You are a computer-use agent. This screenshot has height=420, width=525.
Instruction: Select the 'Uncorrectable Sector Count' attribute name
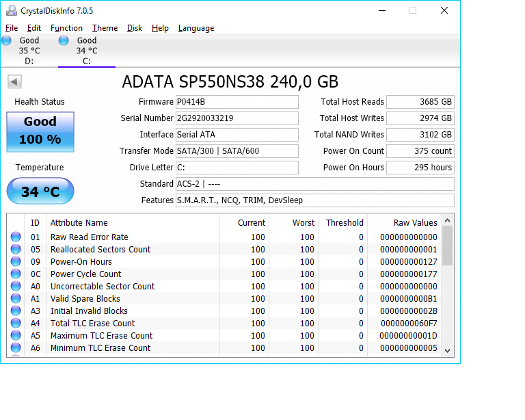click(103, 287)
